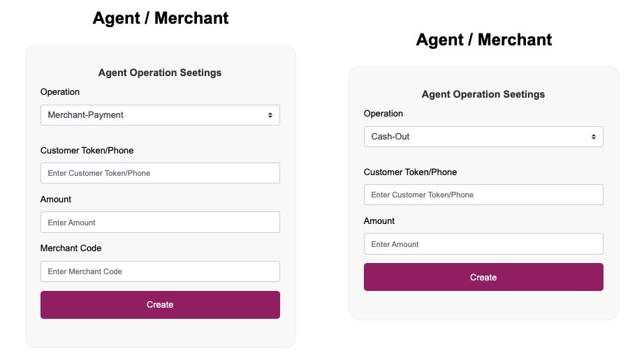The height and width of the screenshot is (360, 644).
Task: Click Agent / Merchant heading above Merchant-Payment form
Action: click(x=160, y=18)
